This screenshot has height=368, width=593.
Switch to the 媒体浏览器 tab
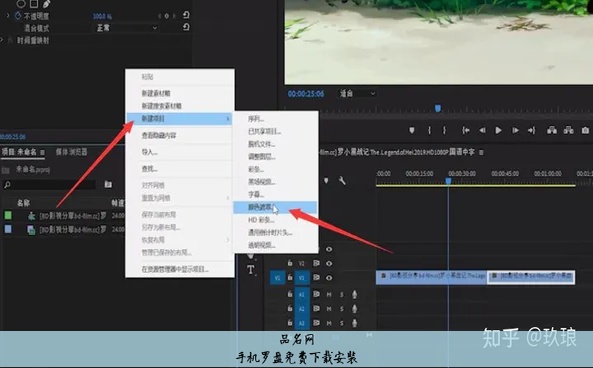click(71, 152)
